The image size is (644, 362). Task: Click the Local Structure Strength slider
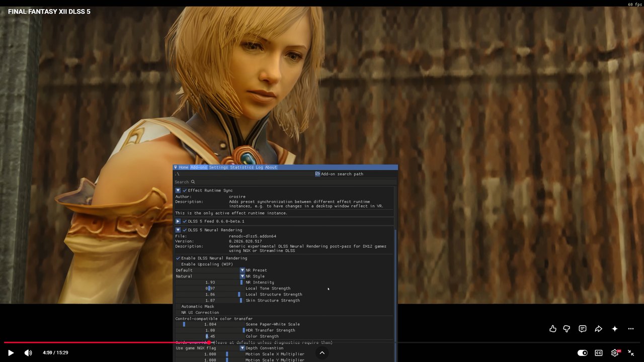pos(210,295)
